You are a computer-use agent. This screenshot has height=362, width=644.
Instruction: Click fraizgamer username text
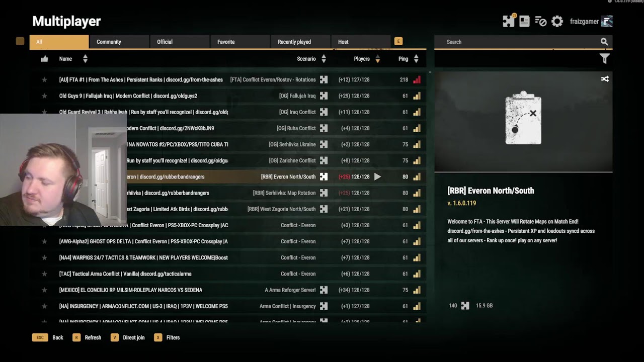(584, 22)
